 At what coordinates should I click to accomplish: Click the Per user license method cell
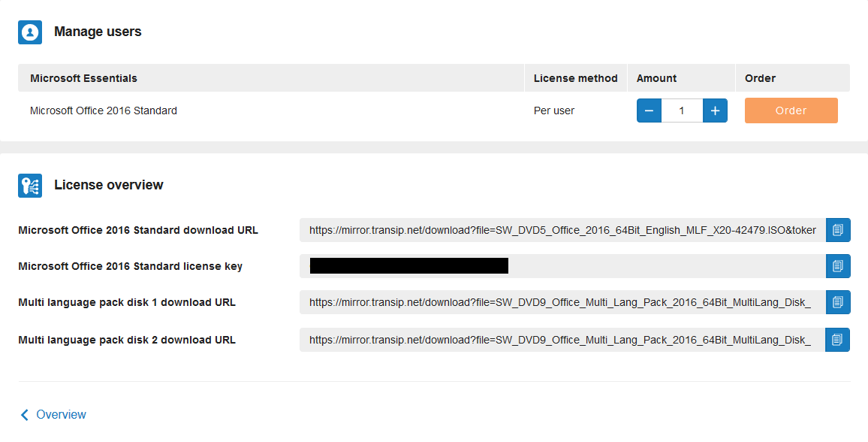tap(554, 110)
